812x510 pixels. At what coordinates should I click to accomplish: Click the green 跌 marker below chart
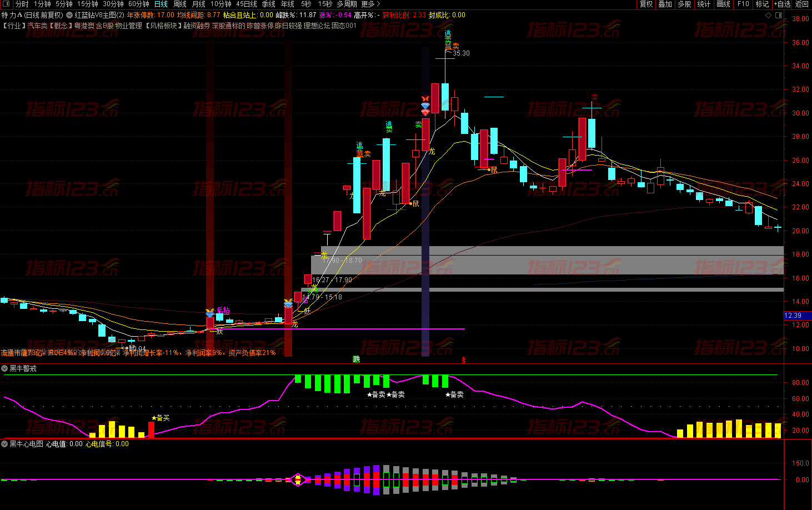pos(357,359)
